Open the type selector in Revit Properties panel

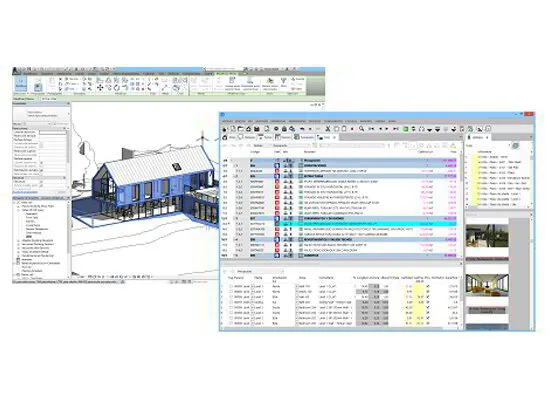tap(41, 113)
